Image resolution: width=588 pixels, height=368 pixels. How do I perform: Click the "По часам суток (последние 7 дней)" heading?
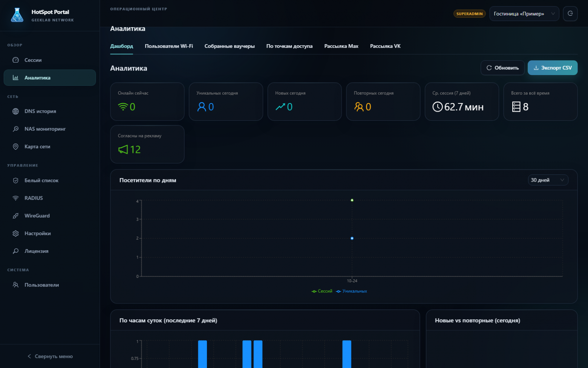(x=168, y=320)
